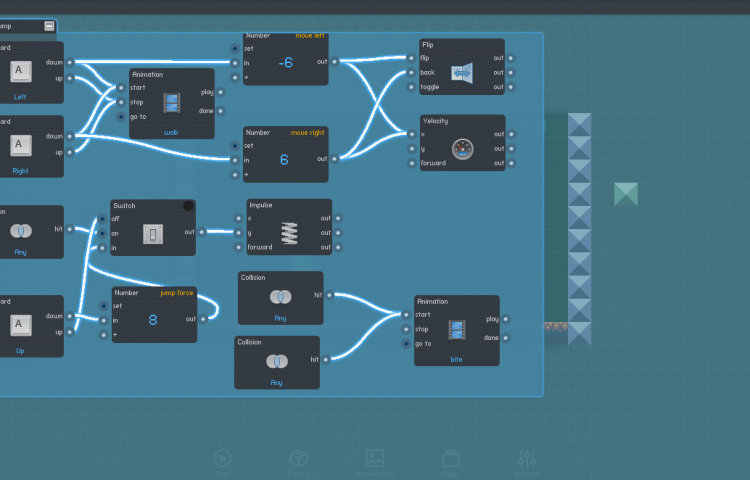Click the overlapping-circles icon in the upper Collision node

[281, 297]
